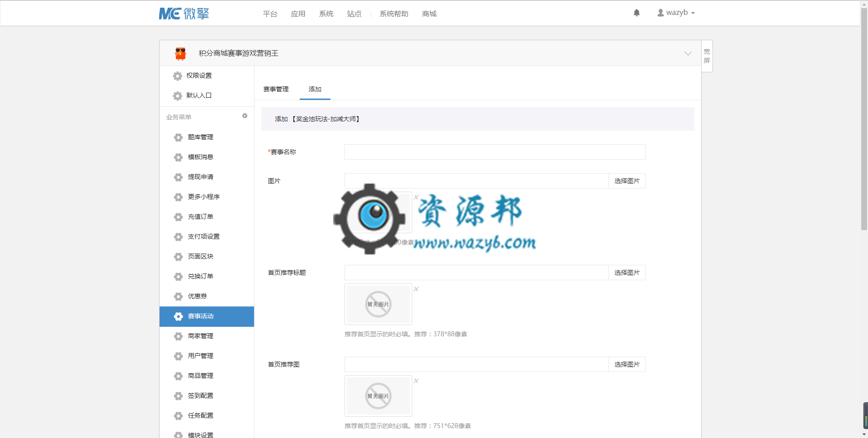Click the 首页推荐图 placeholder thumbnail
Viewport: 868px width, 438px height.
pyautogui.click(x=378, y=396)
